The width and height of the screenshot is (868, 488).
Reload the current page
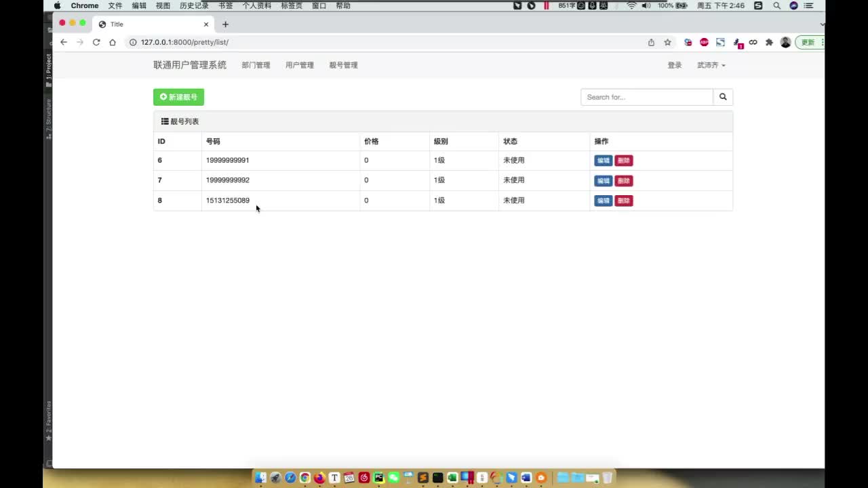(96, 42)
